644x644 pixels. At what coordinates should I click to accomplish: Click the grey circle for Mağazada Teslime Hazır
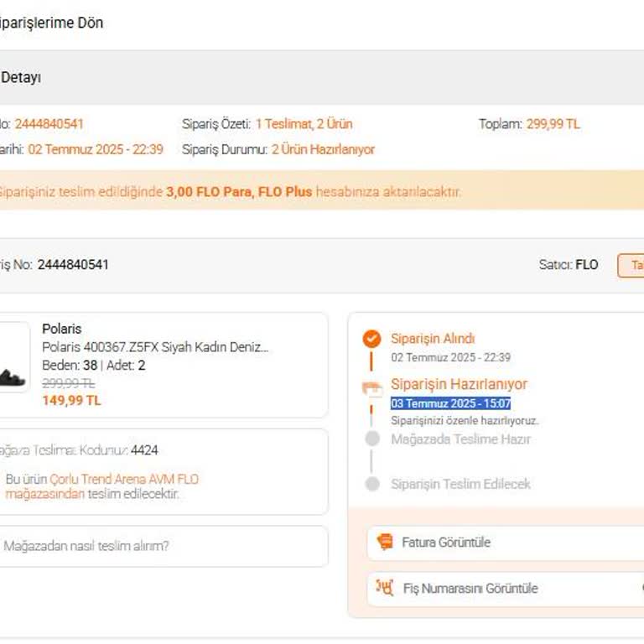coord(372,439)
